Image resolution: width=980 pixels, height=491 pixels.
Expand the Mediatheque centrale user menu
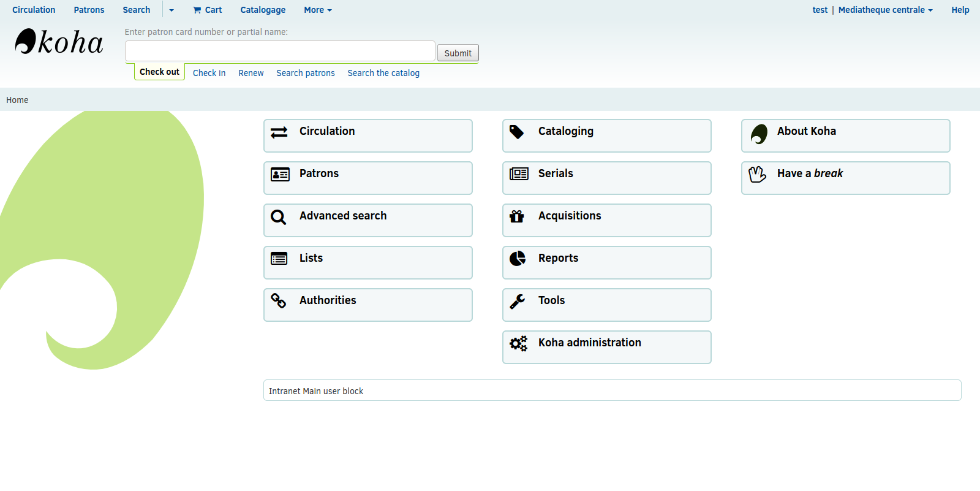point(885,10)
